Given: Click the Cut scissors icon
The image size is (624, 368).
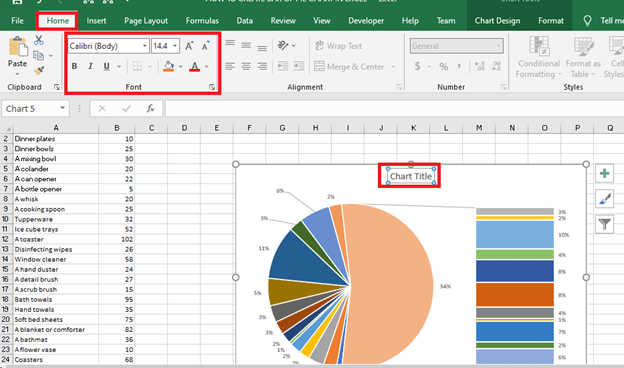Looking at the screenshot, I should point(39,40).
